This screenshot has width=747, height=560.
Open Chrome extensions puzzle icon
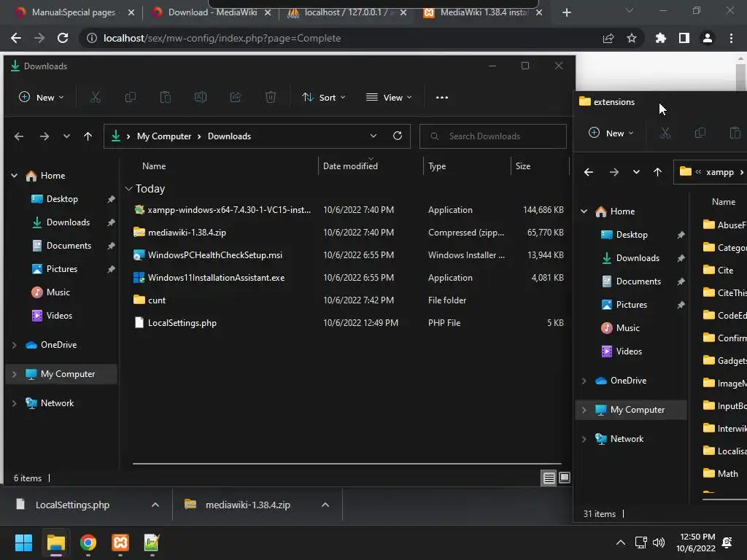[x=661, y=38]
